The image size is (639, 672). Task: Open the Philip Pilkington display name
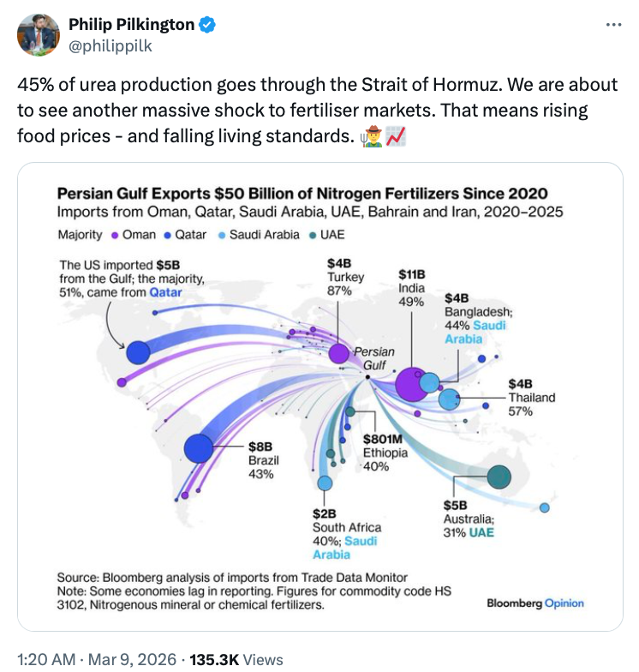131,25
